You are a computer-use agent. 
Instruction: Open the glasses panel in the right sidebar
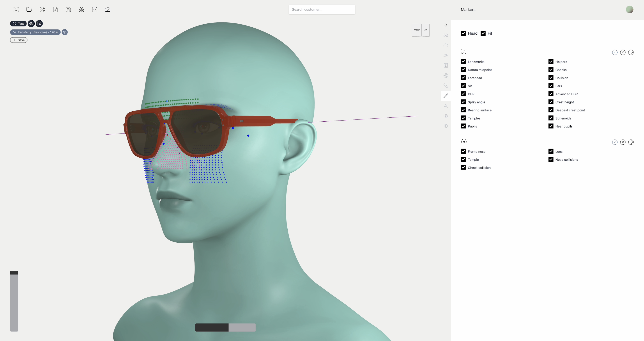tap(446, 35)
